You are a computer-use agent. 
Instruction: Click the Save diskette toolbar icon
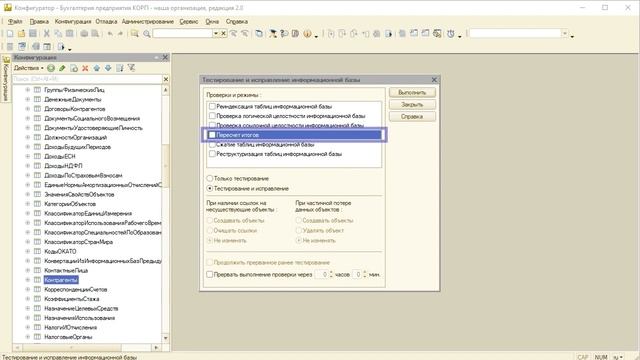pos(33,34)
